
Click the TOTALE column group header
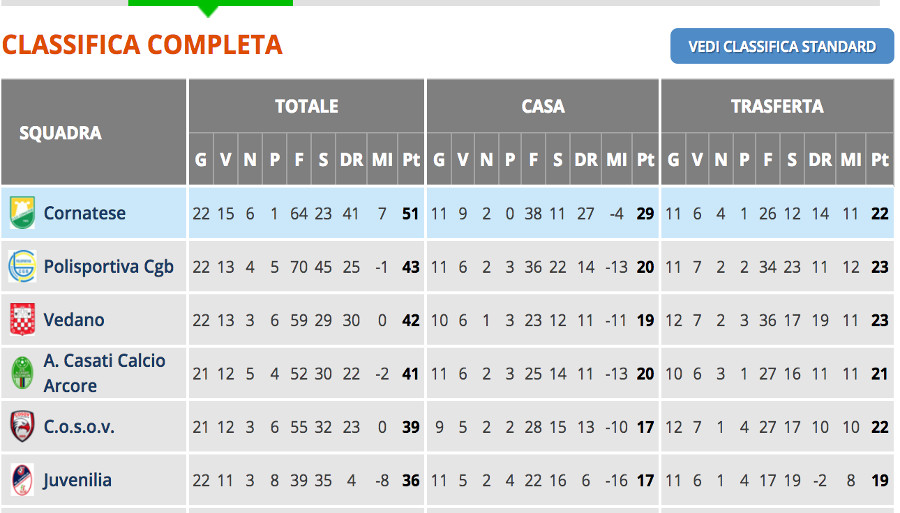click(x=307, y=106)
